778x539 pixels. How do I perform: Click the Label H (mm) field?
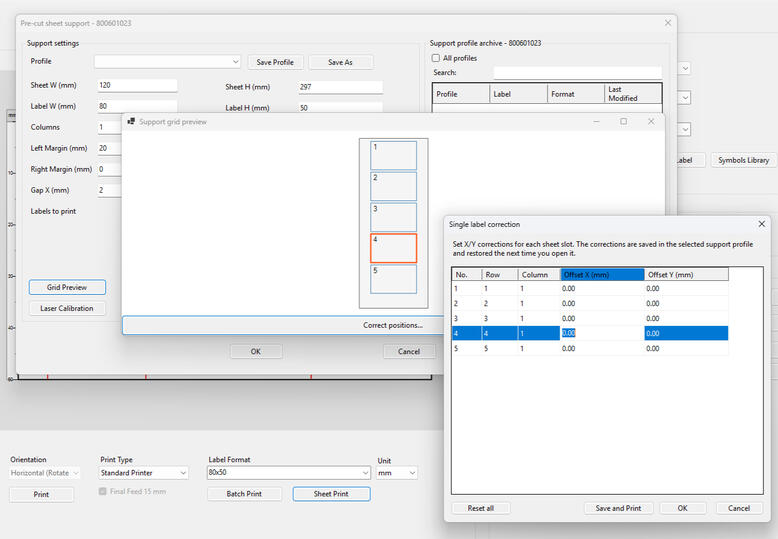tap(340, 107)
